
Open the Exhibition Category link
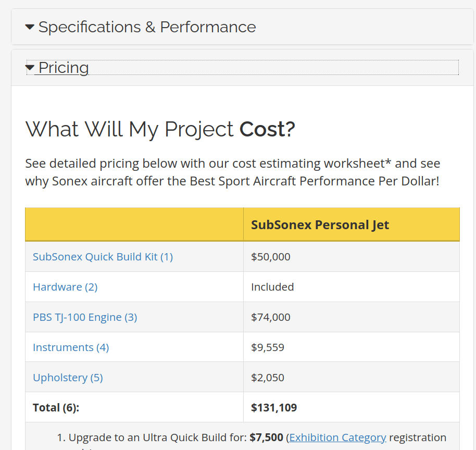337,437
